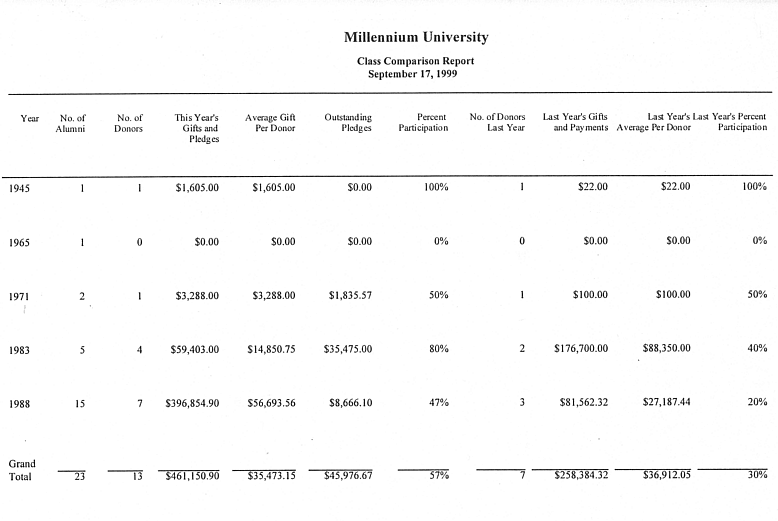Screen dimensions: 778x521
Task: Select the 1988 average gift $56,693.56
Action: tap(271, 403)
